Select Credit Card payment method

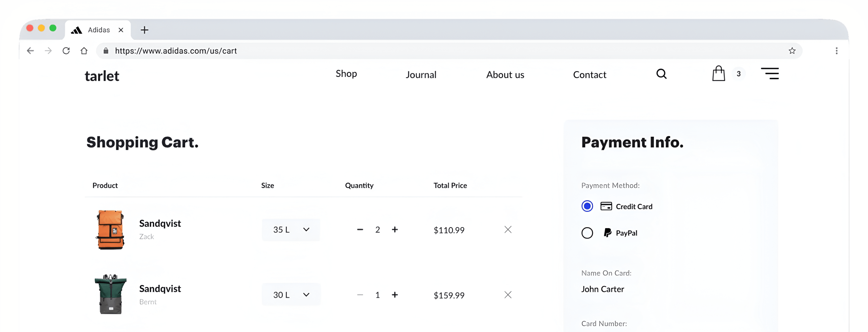(x=587, y=206)
